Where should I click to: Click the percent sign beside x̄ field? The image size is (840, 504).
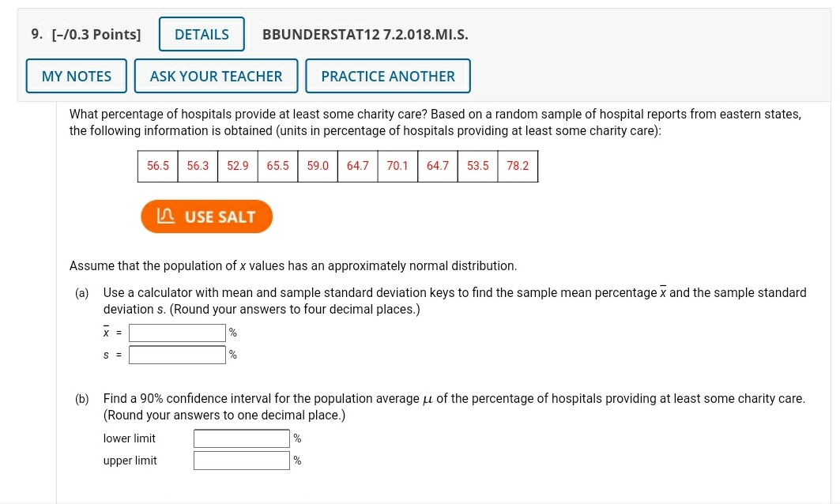tap(232, 332)
